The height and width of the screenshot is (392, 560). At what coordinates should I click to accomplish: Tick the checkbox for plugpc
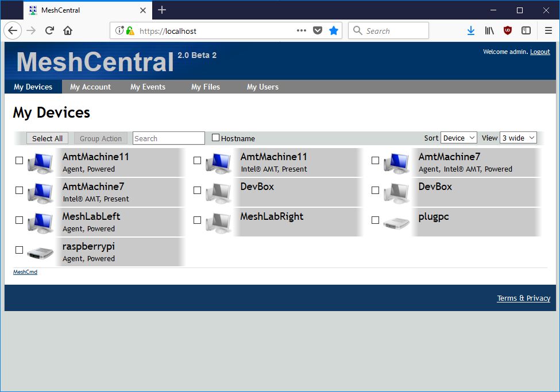click(x=375, y=220)
